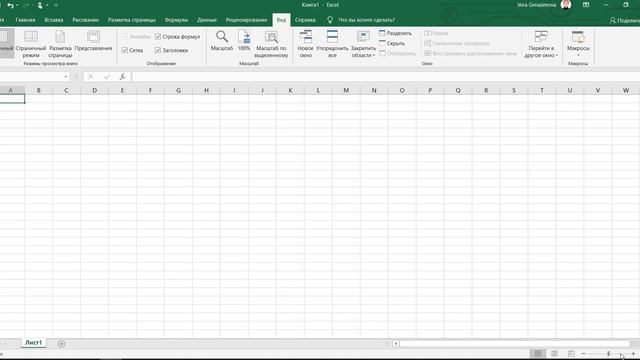Click Arrange All (Упорядочить все)
The image size is (640, 360).
tap(332, 44)
